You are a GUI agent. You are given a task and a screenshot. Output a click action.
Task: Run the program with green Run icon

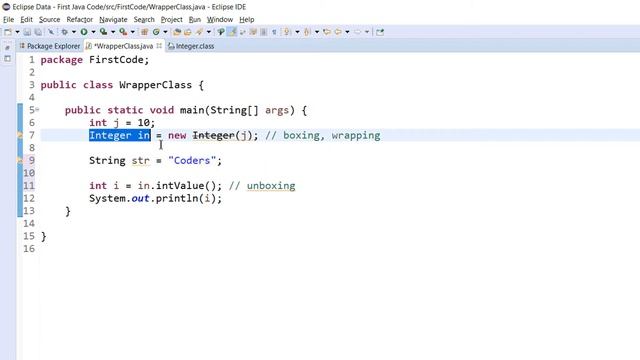(84, 32)
